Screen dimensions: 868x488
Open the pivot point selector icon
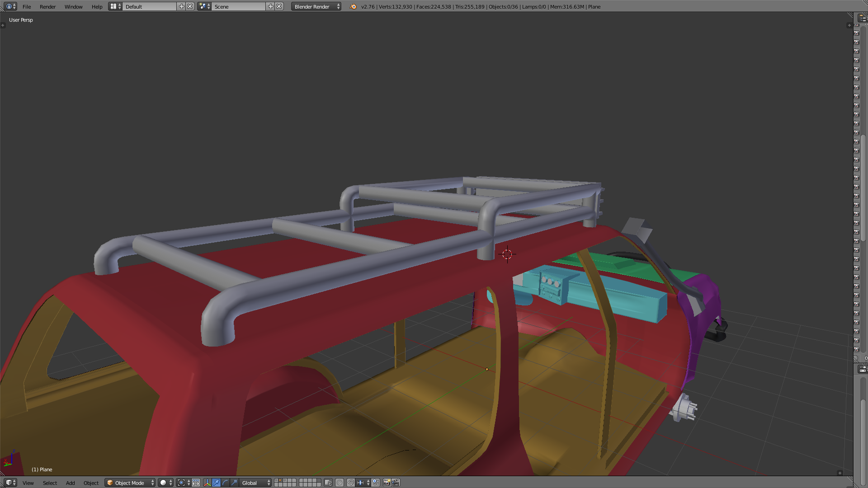pyautogui.click(x=183, y=483)
